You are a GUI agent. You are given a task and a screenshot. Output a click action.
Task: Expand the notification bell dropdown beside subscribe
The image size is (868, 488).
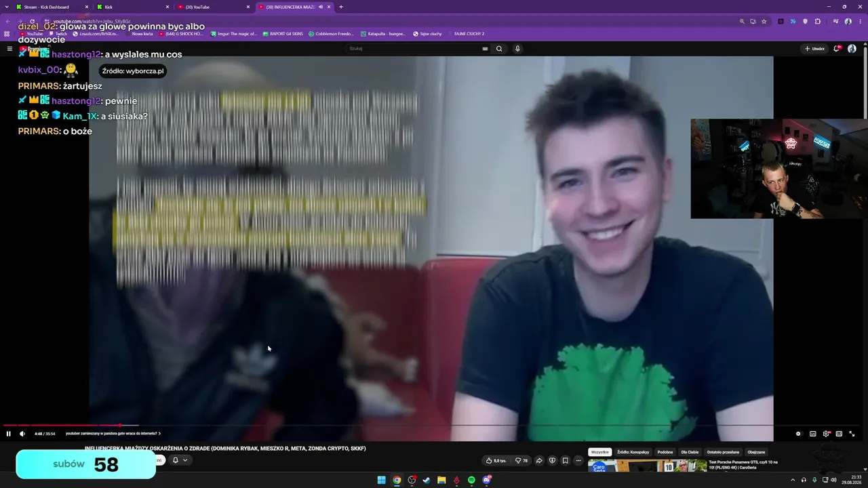(x=180, y=460)
